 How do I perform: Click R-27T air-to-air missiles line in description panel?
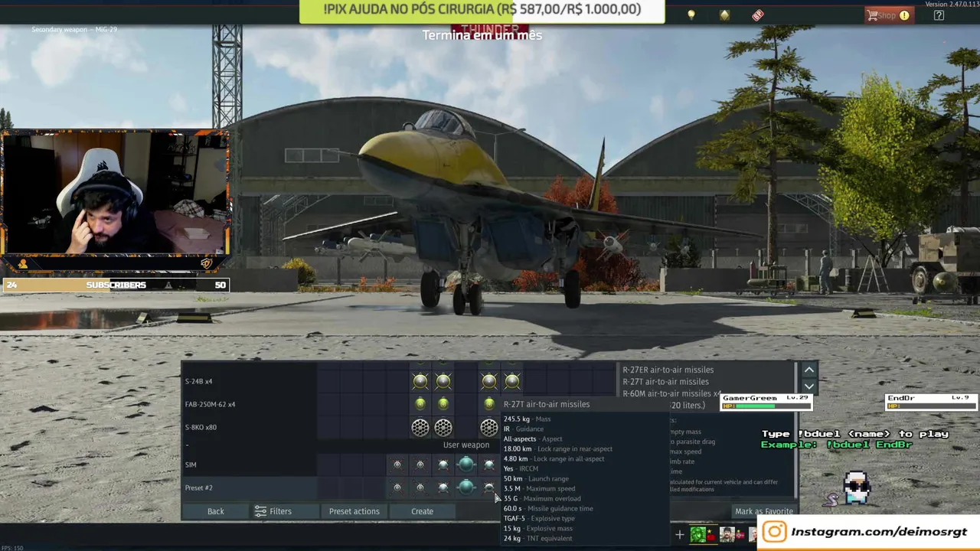(x=665, y=381)
